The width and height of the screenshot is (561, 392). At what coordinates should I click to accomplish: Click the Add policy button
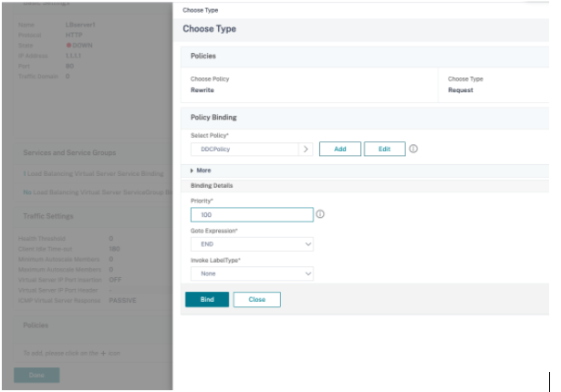339,150
